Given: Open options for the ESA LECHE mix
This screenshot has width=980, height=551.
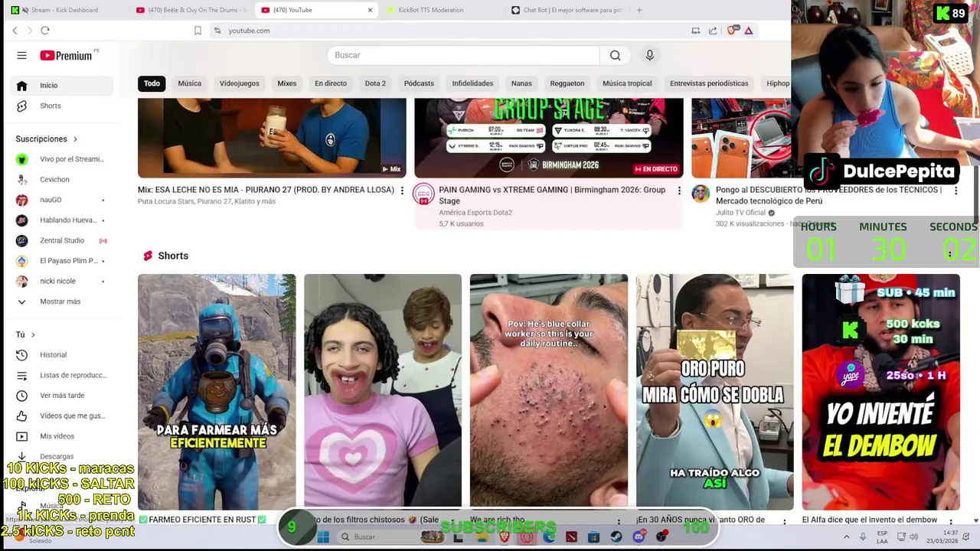Looking at the screenshot, I should pyautogui.click(x=402, y=191).
